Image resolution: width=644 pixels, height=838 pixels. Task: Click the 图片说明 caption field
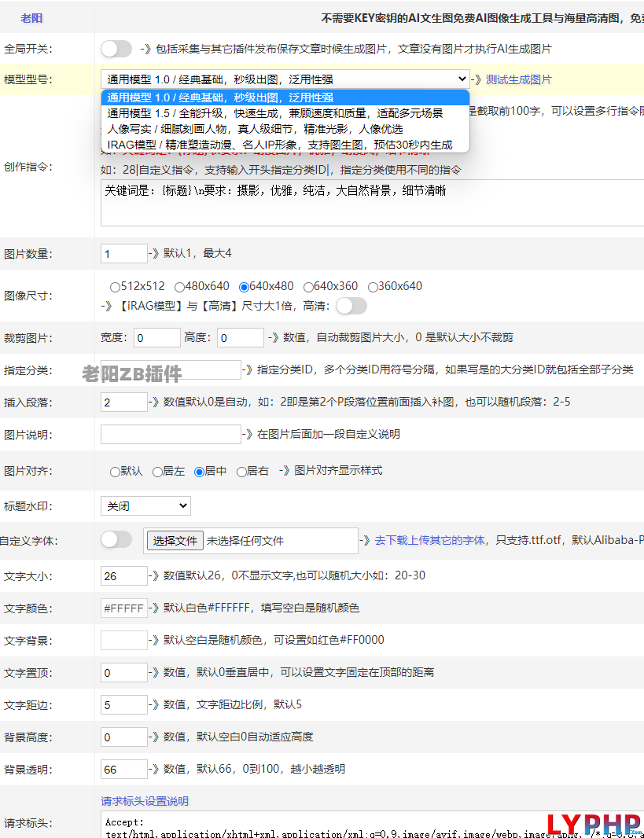click(x=171, y=434)
